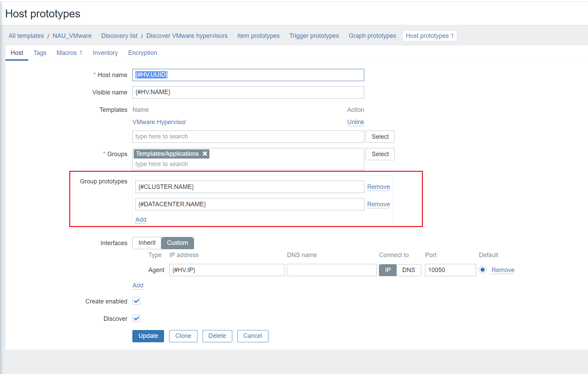Remove the {#CLUSTER.NAME} group prototype

pos(378,187)
